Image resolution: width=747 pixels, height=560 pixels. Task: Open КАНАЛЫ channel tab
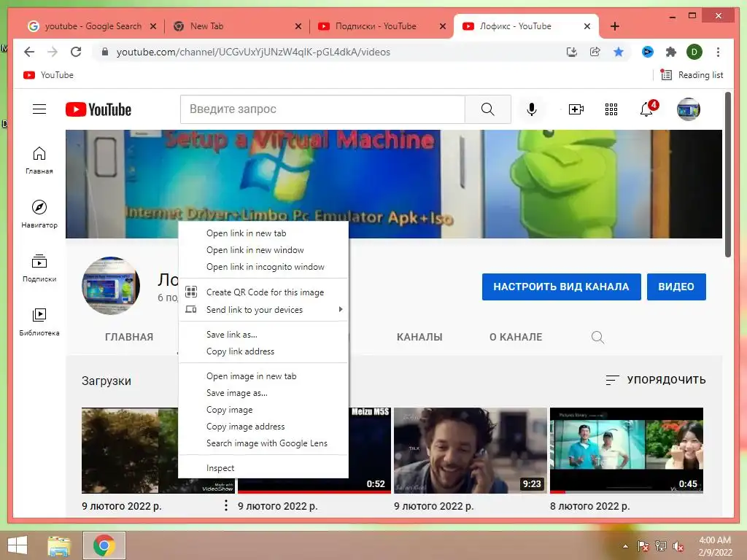tap(419, 337)
